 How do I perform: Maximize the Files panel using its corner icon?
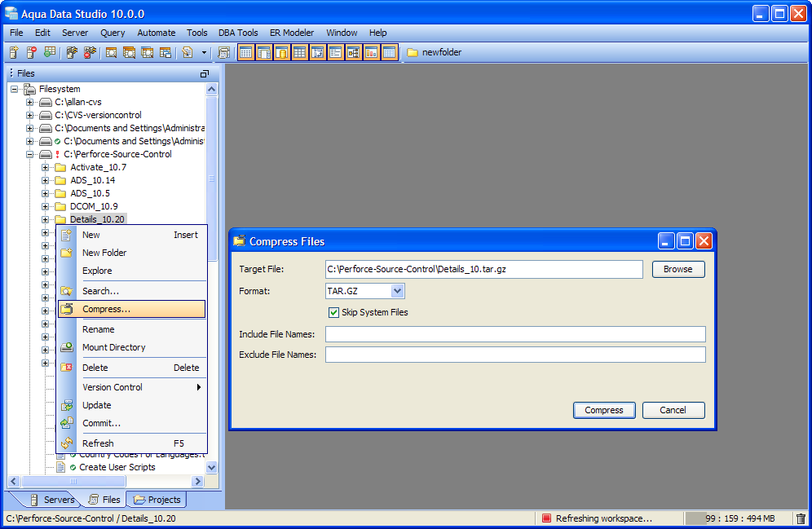coord(205,74)
